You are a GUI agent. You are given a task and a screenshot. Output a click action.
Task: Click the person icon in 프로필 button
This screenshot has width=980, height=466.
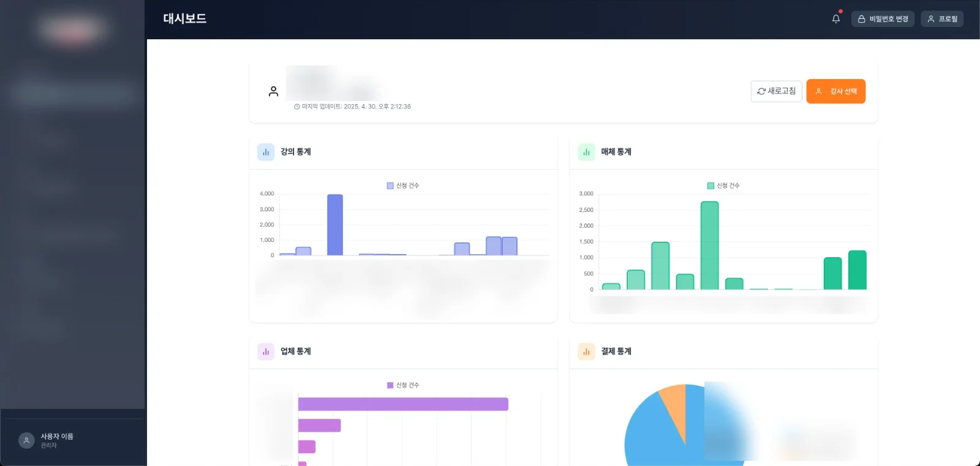[x=931, y=19]
